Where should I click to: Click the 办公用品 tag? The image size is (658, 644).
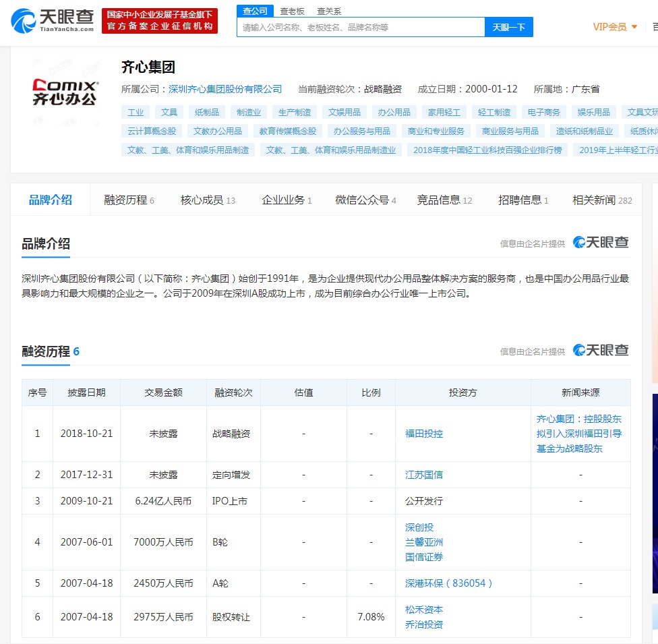click(x=394, y=112)
